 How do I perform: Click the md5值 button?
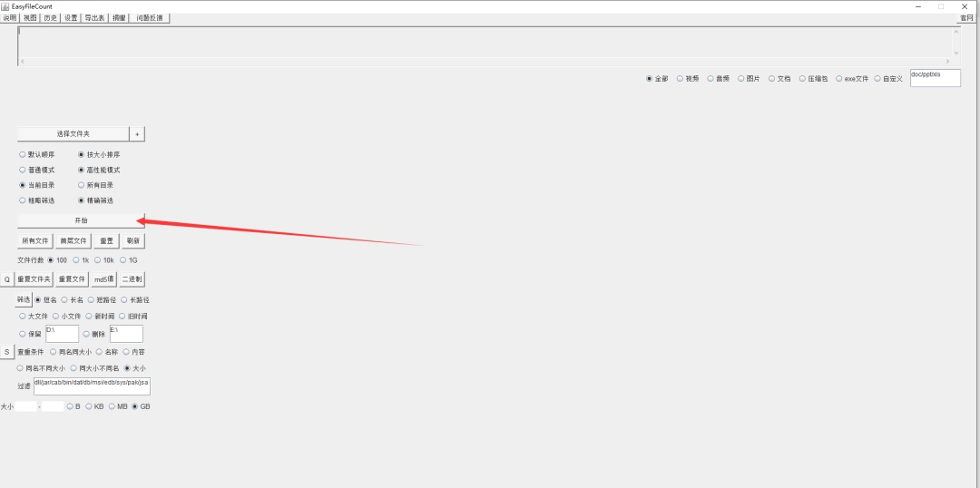[x=103, y=279]
